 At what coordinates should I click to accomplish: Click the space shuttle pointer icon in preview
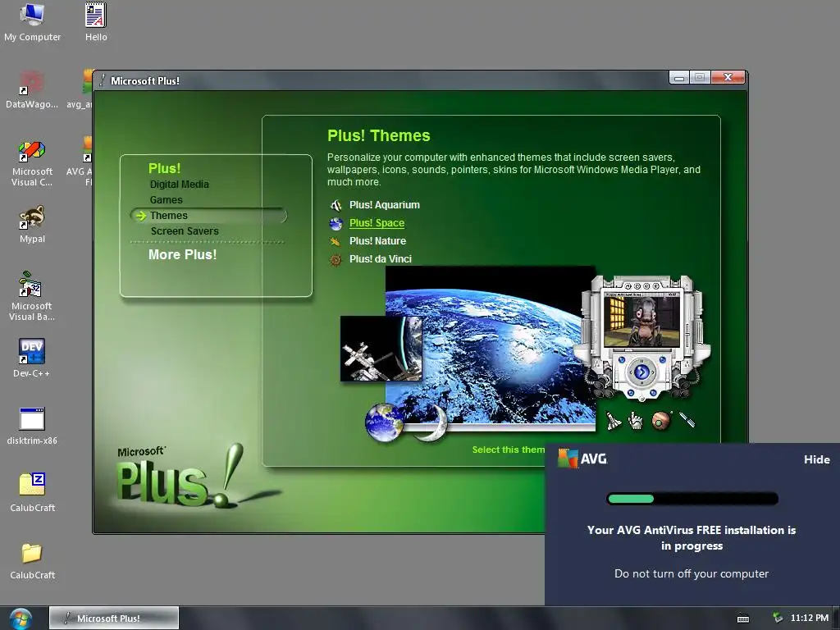point(614,421)
